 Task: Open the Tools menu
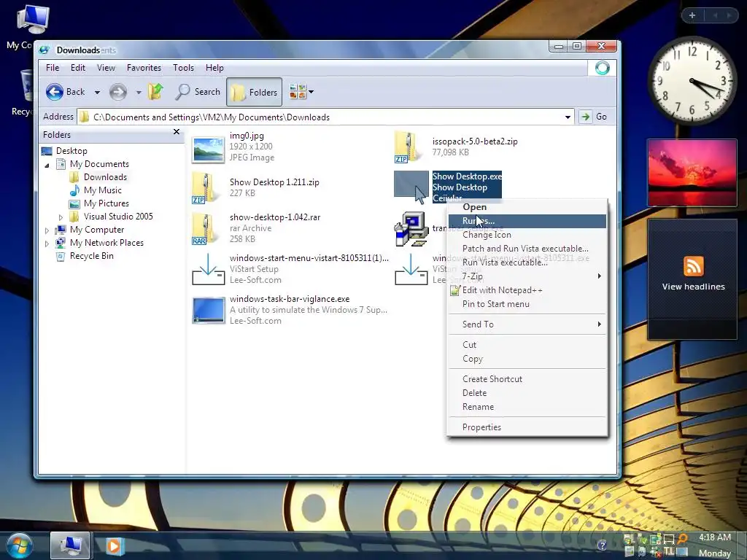183,68
